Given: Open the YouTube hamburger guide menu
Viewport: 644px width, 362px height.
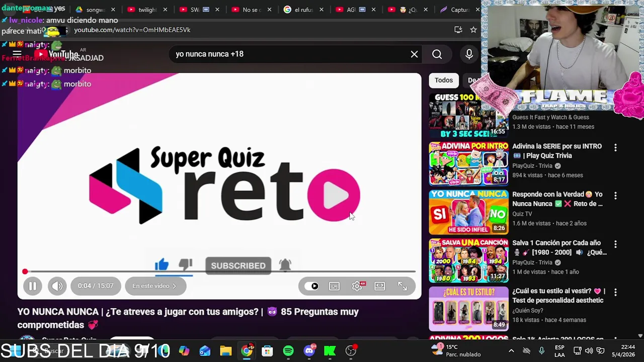Looking at the screenshot, I should [17, 54].
